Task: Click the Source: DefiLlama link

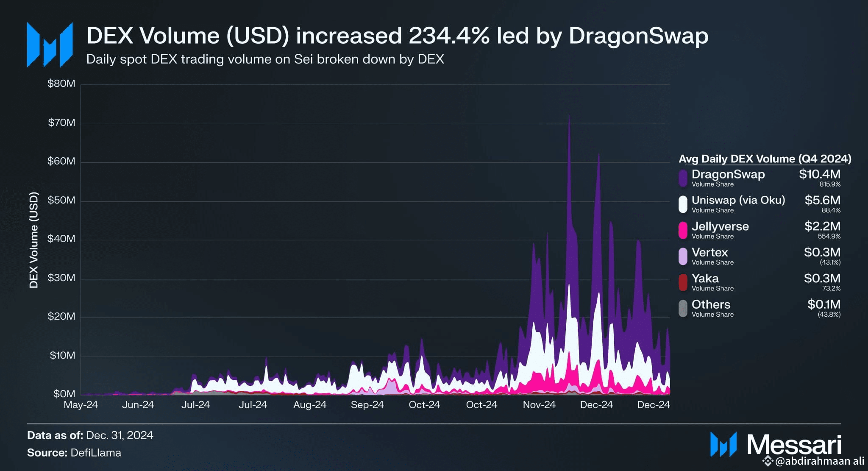Action: 75,452
